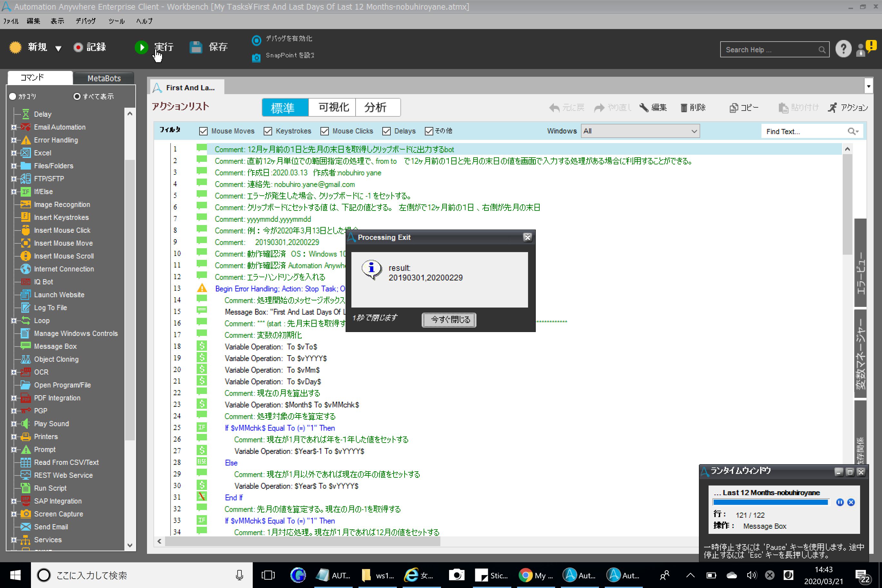Click the pause icon in the runtime window

pos(840,503)
